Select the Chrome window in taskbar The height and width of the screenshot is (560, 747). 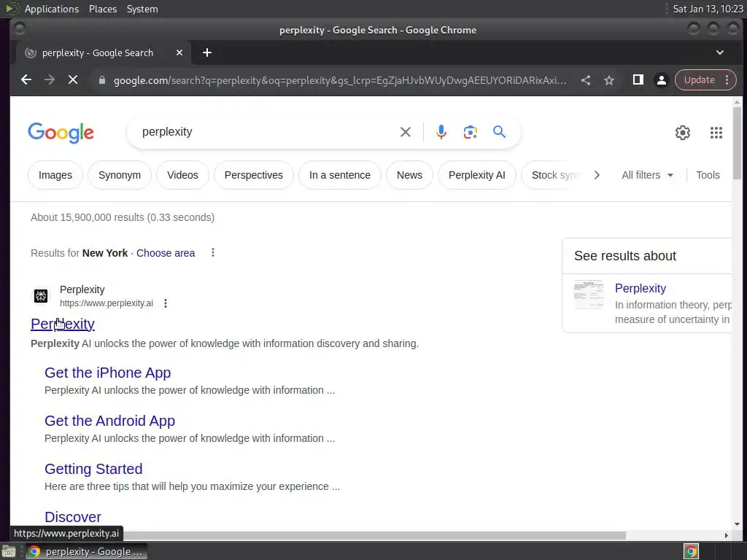[86, 551]
